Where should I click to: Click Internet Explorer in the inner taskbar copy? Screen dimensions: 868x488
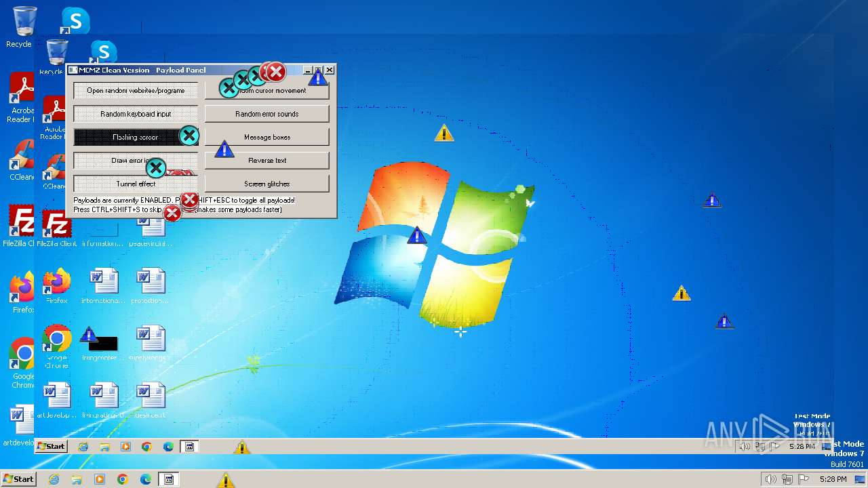(x=83, y=447)
